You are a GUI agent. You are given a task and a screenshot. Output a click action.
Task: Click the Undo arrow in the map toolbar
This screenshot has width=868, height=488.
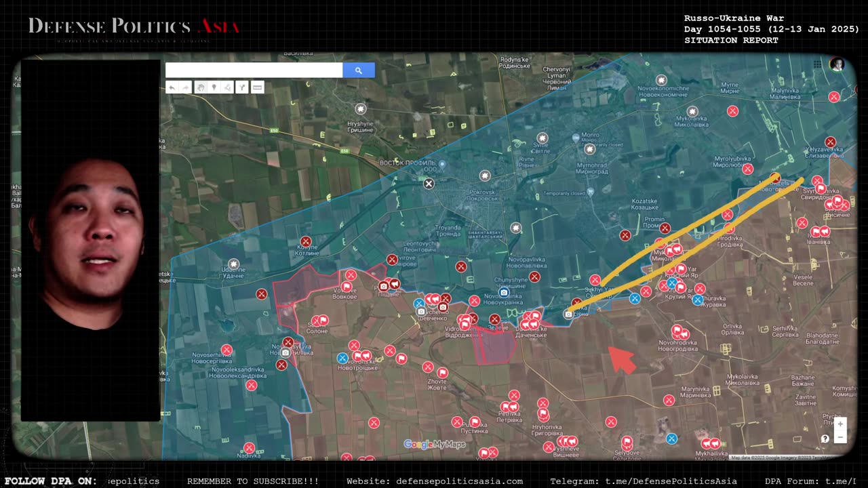click(x=172, y=87)
